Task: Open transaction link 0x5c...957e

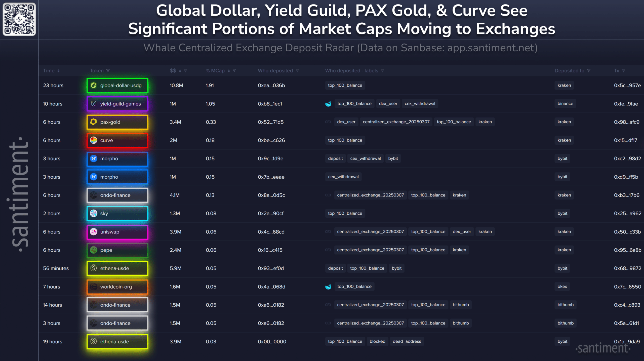Action: pos(627,85)
